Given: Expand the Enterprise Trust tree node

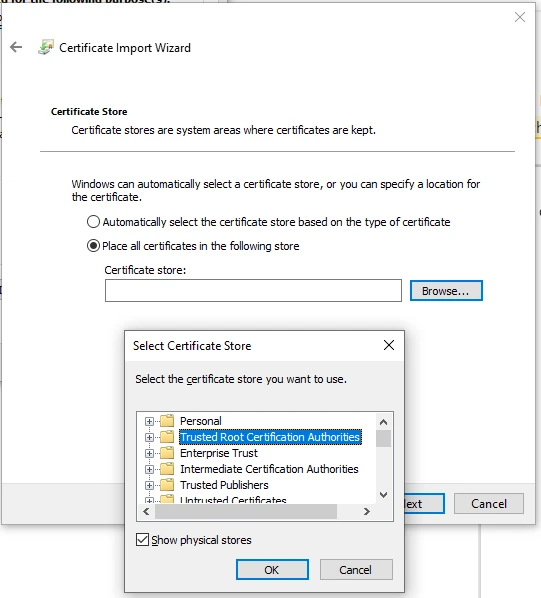Looking at the screenshot, I should pos(149,453).
